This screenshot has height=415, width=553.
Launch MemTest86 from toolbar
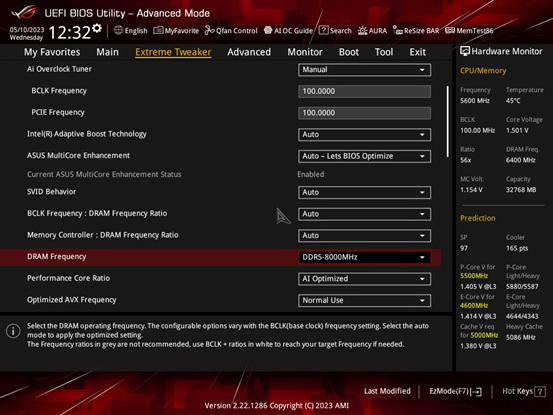(x=469, y=31)
